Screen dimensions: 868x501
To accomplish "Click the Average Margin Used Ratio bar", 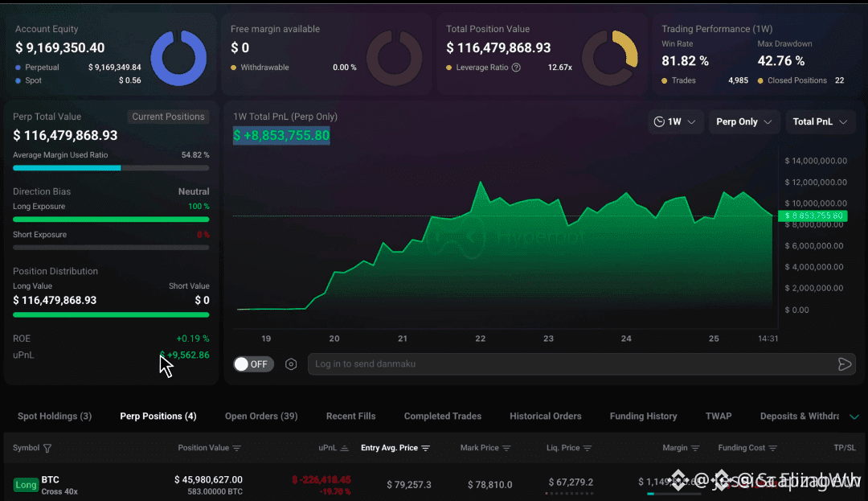I will point(111,168).
